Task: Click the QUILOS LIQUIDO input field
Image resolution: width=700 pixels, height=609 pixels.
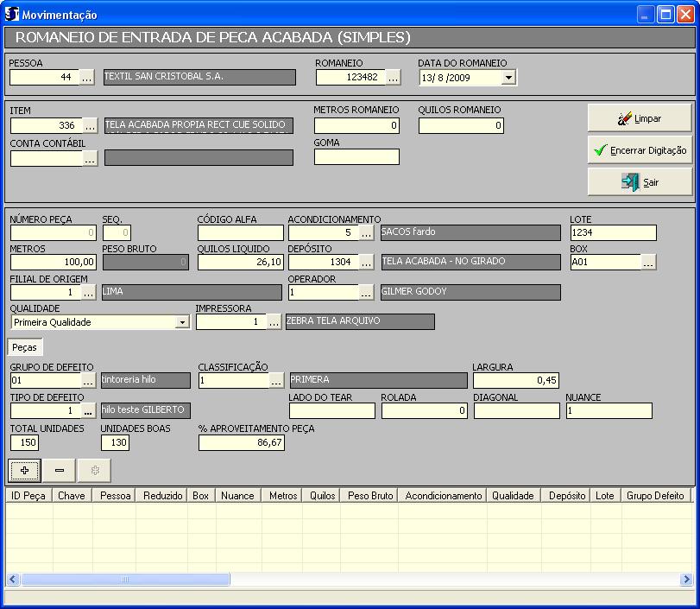Action: [241, 262]
